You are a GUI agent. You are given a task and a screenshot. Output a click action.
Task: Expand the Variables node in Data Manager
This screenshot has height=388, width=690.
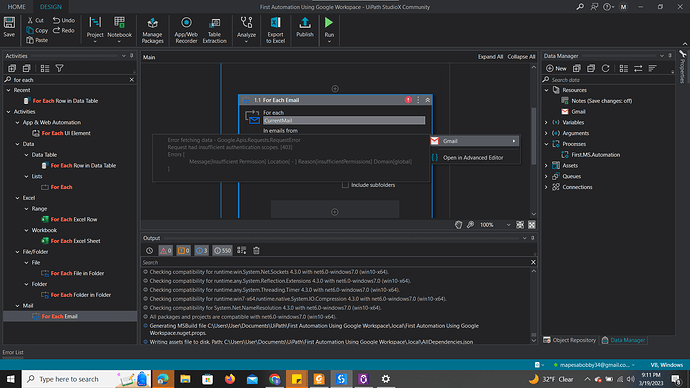tap(546, 122)
